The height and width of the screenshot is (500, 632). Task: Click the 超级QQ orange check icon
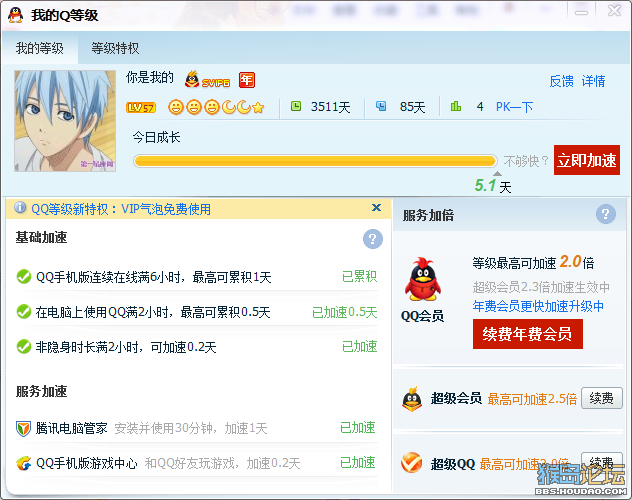point(412,463)
